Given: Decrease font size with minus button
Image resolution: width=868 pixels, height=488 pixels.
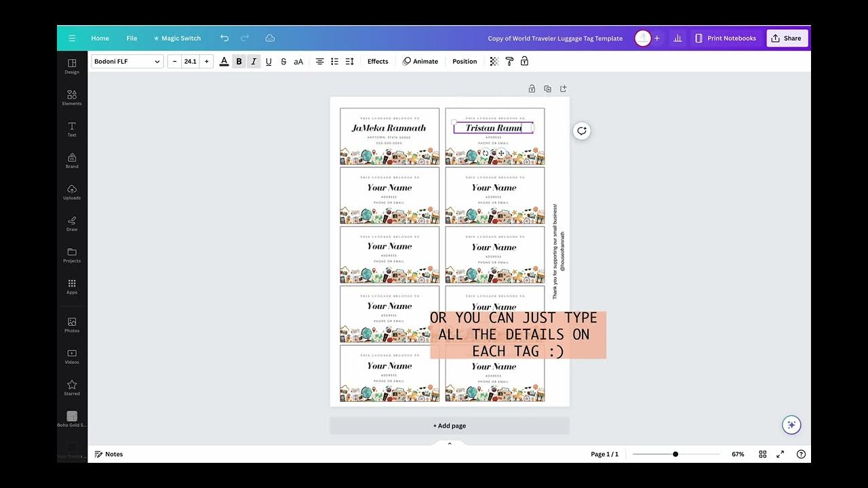Looking at the screenshot, I should (x=175, y=62).
